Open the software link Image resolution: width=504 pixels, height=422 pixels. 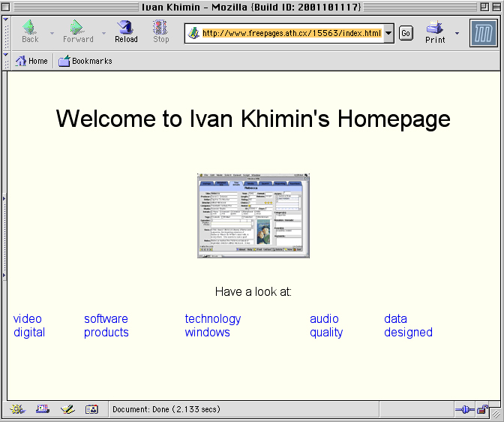(x=106, y=318)
